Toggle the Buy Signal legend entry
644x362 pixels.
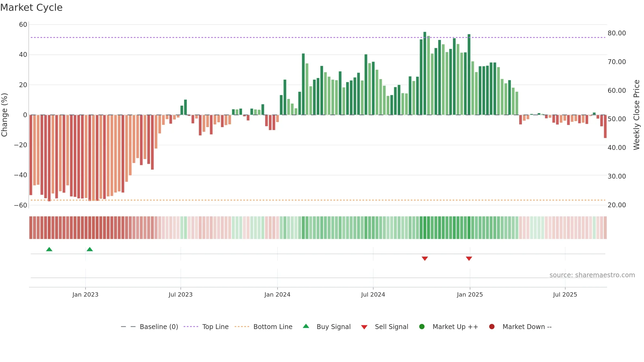pyautogui.click(x=327, y=327)
